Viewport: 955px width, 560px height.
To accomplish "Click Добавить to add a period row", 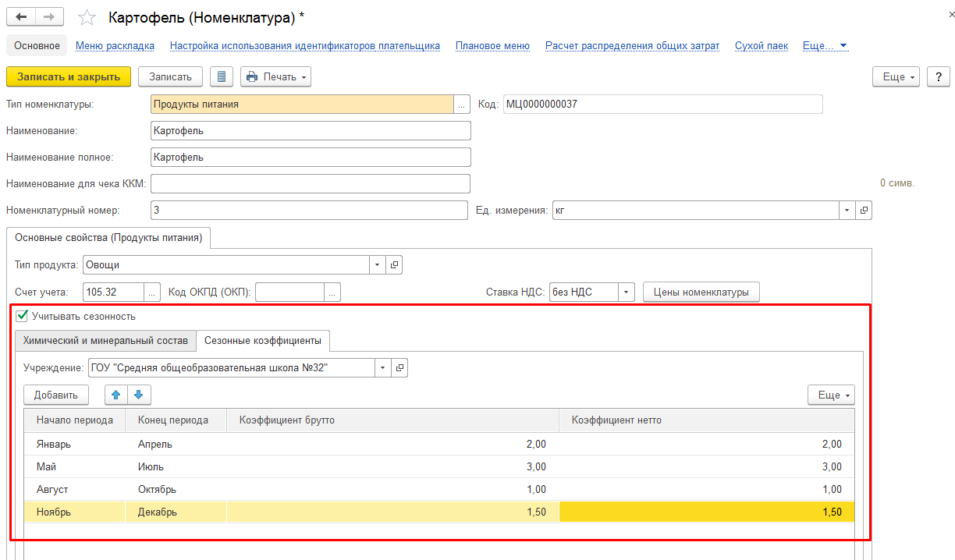I will [x=56, y=395].
